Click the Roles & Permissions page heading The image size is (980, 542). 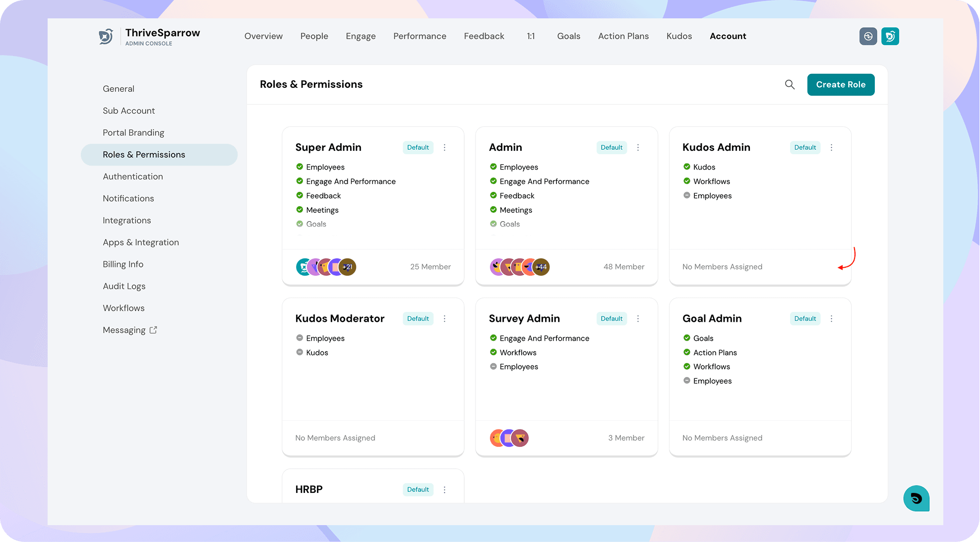[311, 85]
